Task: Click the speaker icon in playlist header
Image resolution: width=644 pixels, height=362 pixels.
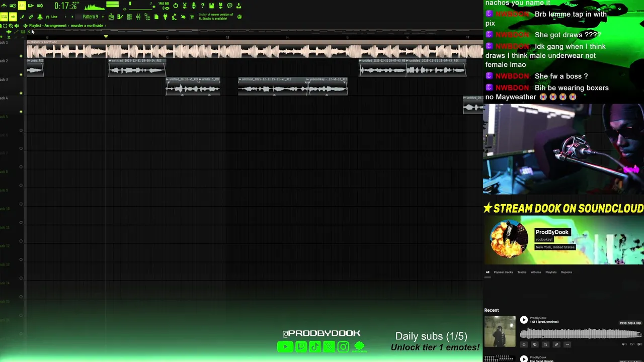Action: pyautogui.click(x=17, y=26)
